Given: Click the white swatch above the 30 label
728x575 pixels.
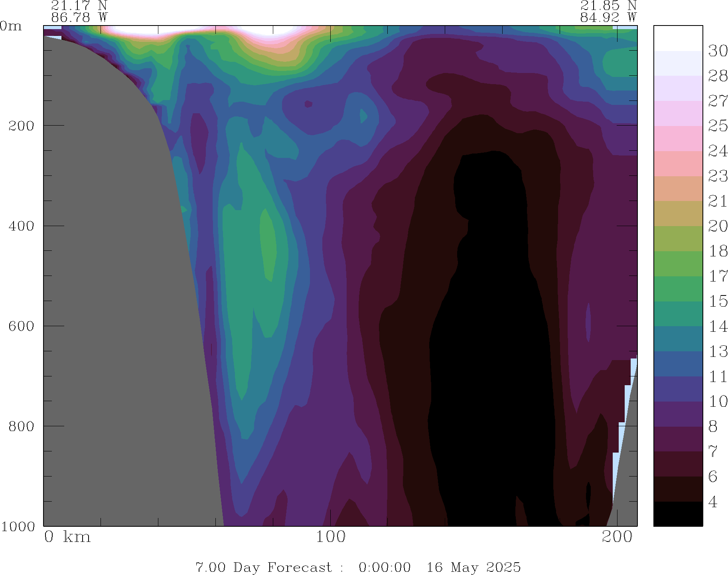Looking at the screenshot, I should click(678, 38).
